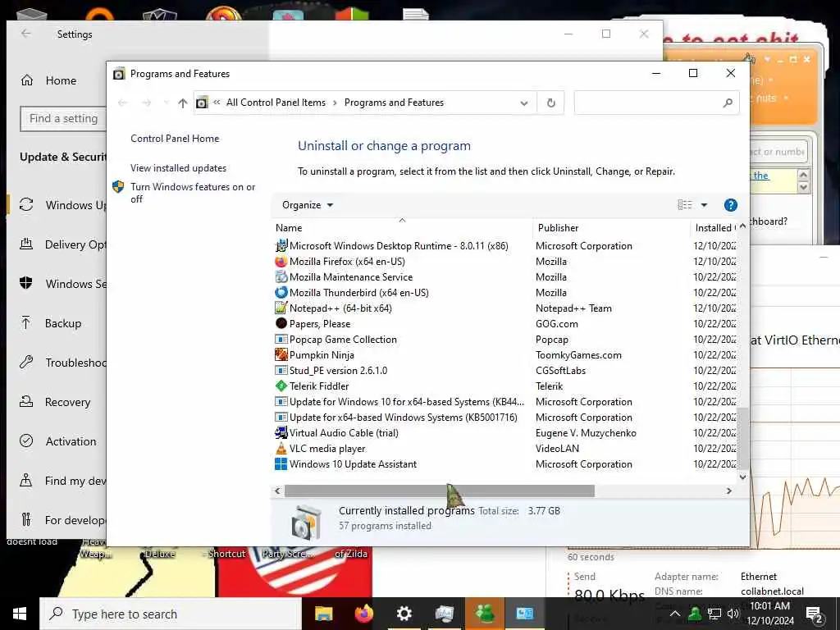Click the Mozilla Thunderbird program icon
This screenshot has height=630, width=840.
coord(281,293)
